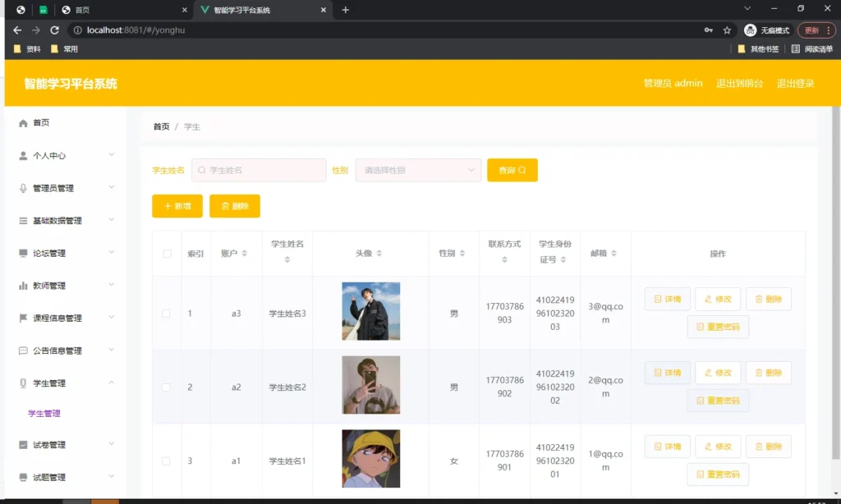841x504 pixels.
Task: Click the 新增 add button
Action: [x=177, y=206]
